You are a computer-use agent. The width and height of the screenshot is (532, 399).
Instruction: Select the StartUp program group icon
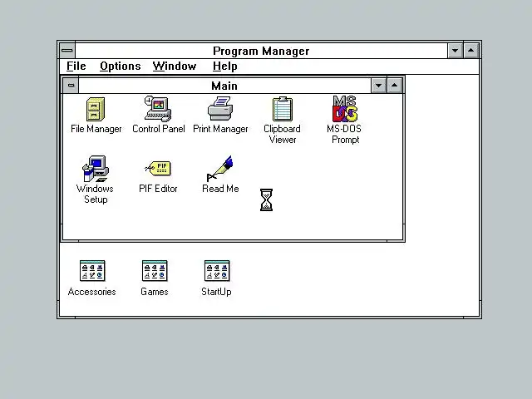[x=217, y=271]
